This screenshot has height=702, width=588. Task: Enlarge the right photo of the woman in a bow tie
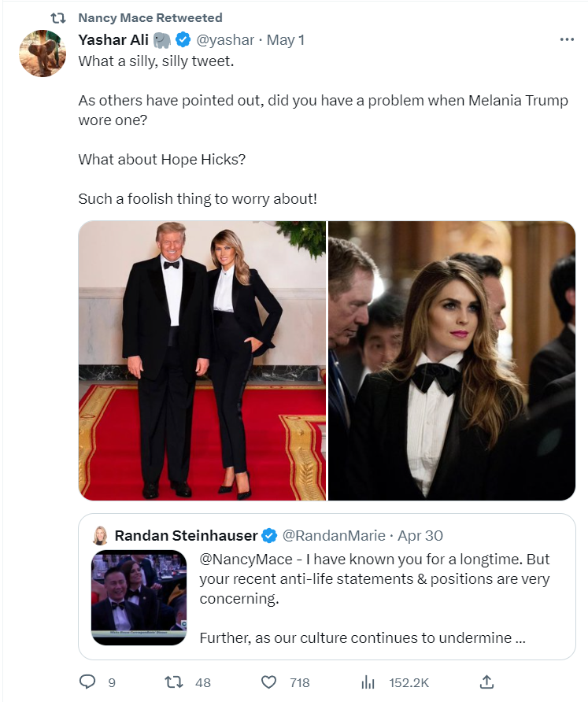coord(452,360)
